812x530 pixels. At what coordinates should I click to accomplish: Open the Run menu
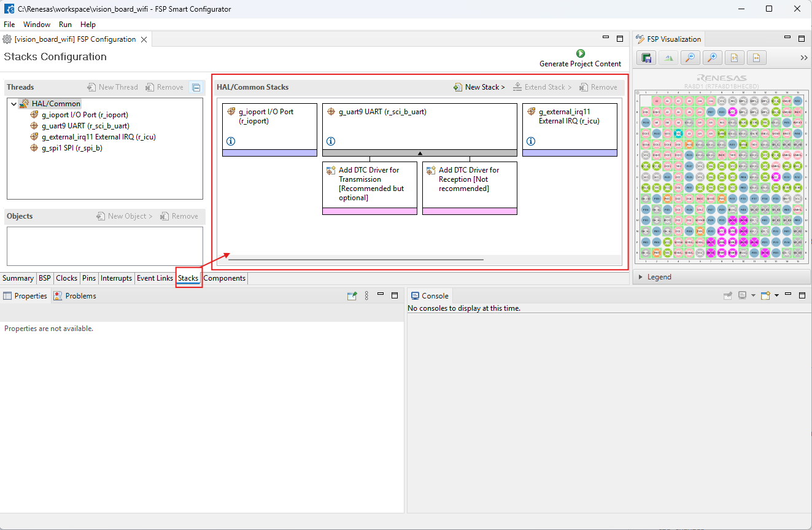coord(65,25)
